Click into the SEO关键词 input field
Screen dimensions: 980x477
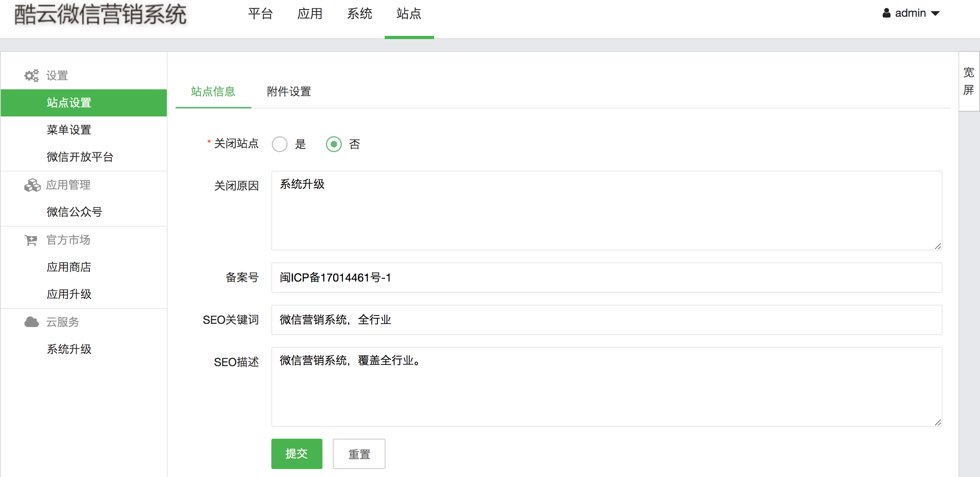(607, 320)
